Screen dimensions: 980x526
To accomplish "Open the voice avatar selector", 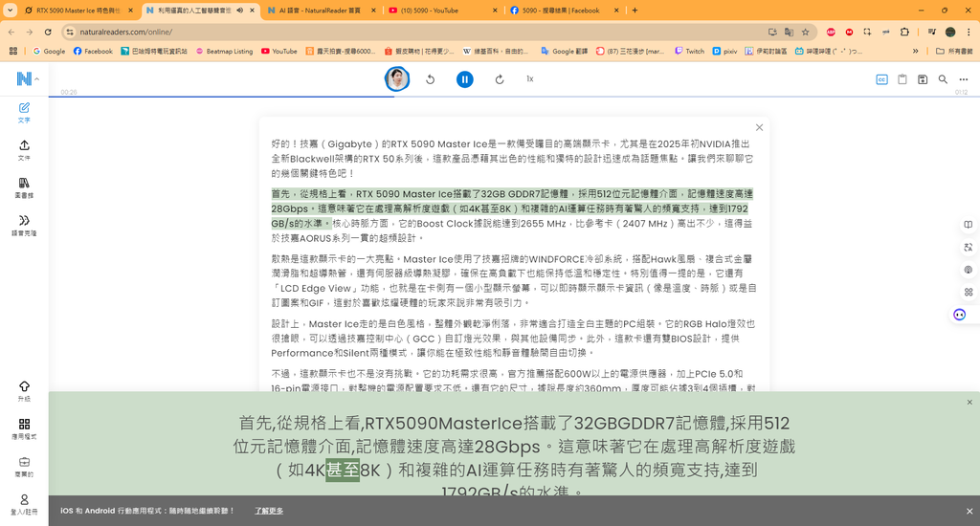I will tap(397, 78).
